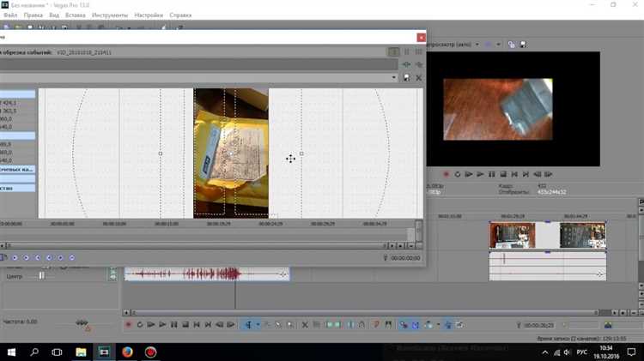Open the Файл menu

tap(10, 15)
